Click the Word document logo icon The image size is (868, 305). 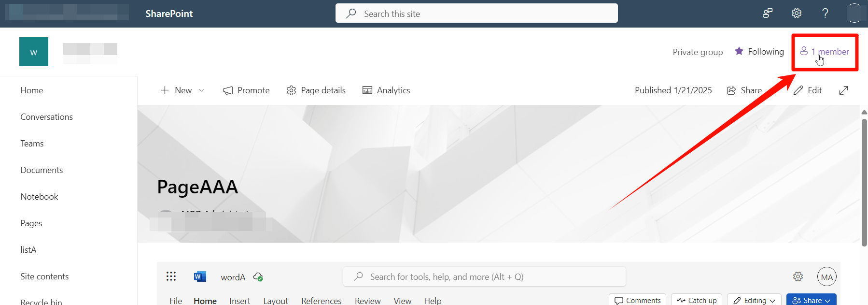(x=200, y=276)
